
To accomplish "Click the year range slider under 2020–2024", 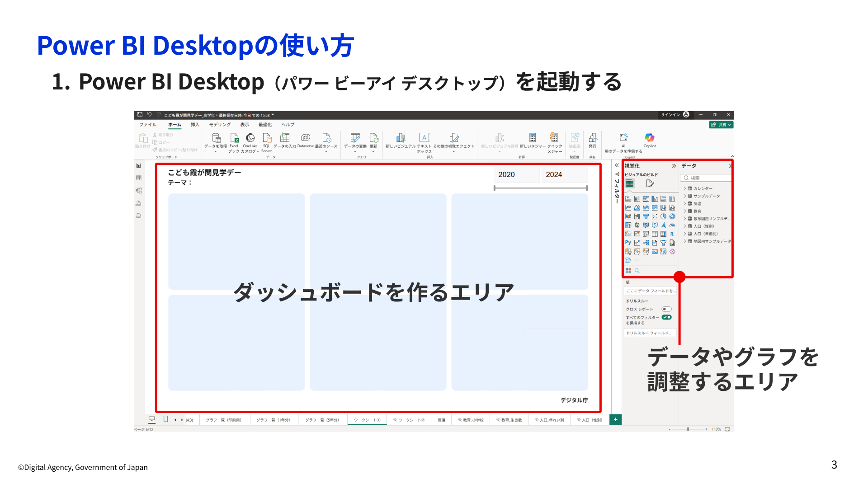I will [x=541, y=188].
